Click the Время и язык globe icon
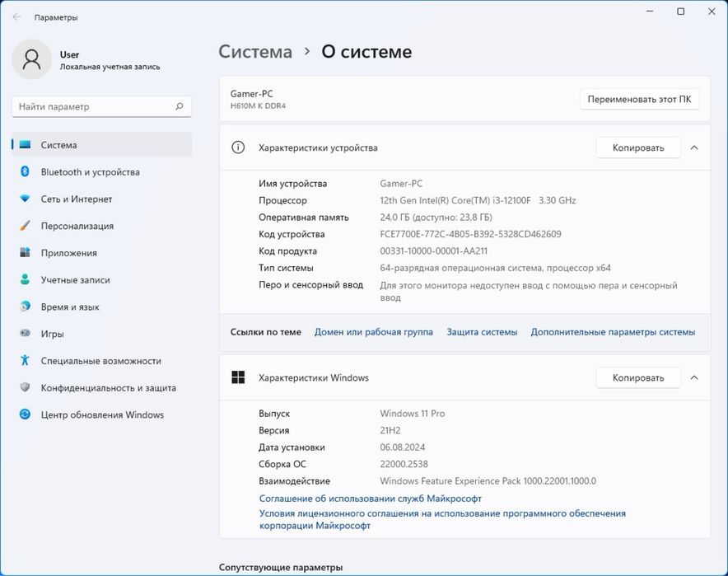This screenshot has height=576, width=728. click(x=25, y=307)
